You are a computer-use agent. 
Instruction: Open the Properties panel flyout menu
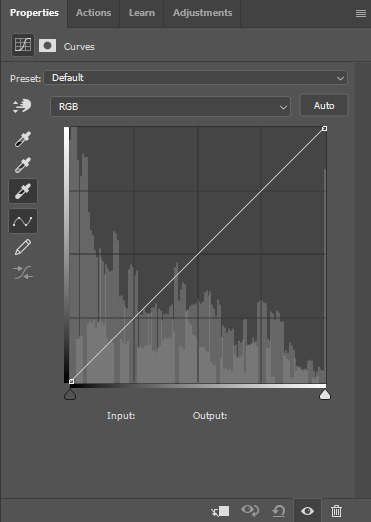pos(361,13)
